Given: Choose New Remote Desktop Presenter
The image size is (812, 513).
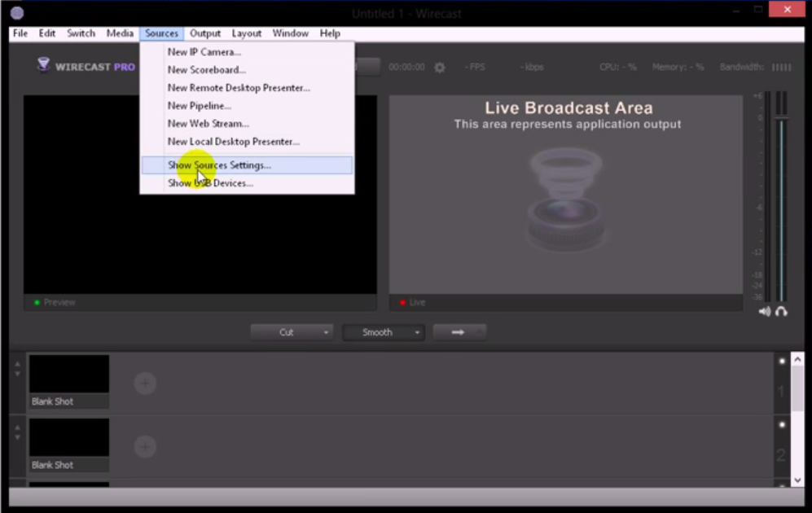Looking at the screenshot, I should click(247, 88).
